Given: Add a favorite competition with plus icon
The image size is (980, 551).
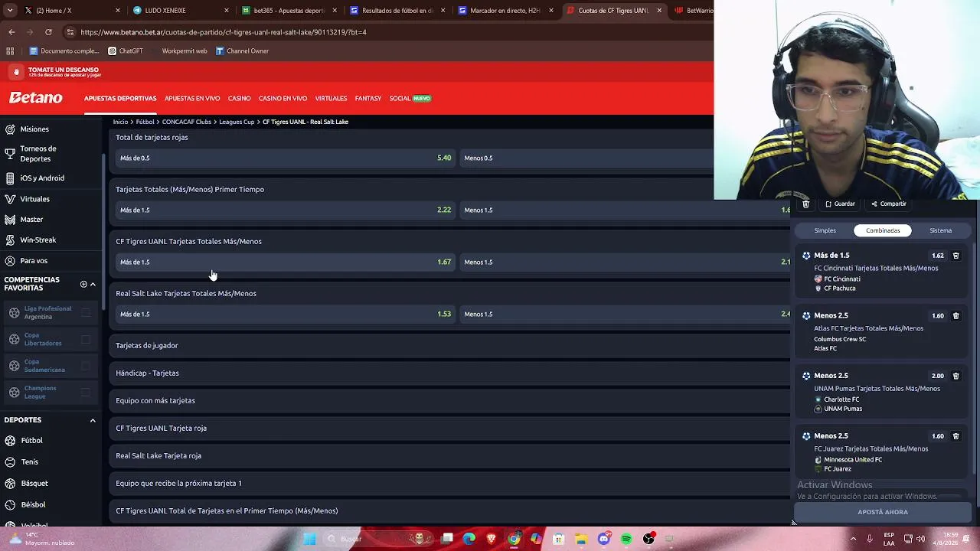Looking at the screenshot, I should tap(83, 285).
